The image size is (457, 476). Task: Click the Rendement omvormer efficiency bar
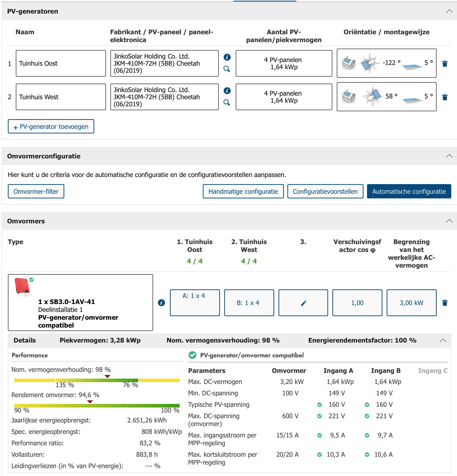coord(97,406)
